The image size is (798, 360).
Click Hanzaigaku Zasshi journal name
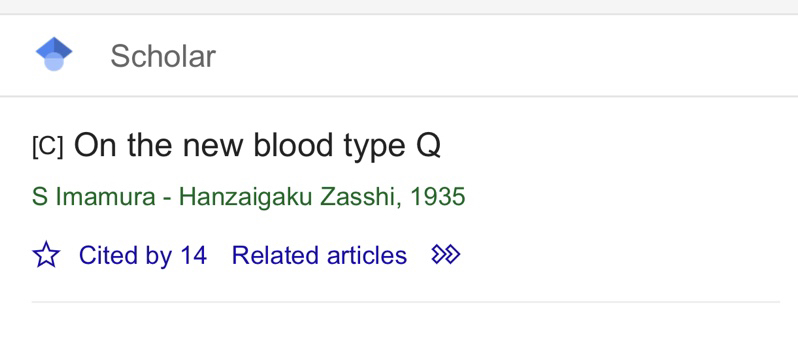[287, 197]
